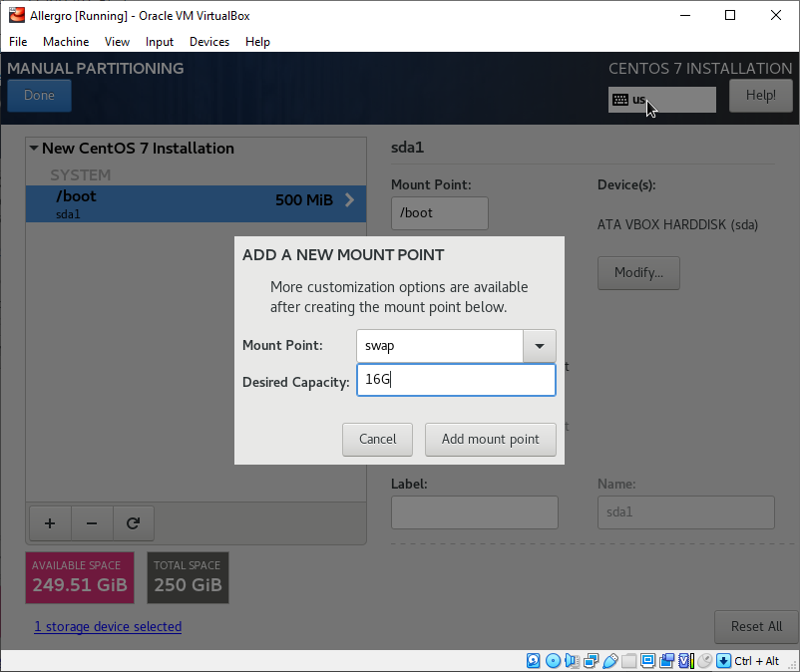Click the Modify... devices button

pos(638,273)
